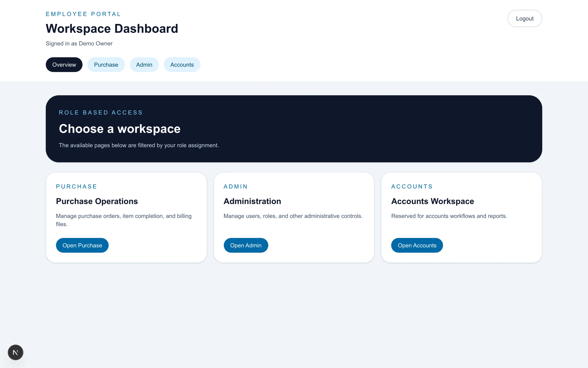Viewport: 588px width, 368px height.
Task: Switch to the Purchase tab
Action: point(106,65)
